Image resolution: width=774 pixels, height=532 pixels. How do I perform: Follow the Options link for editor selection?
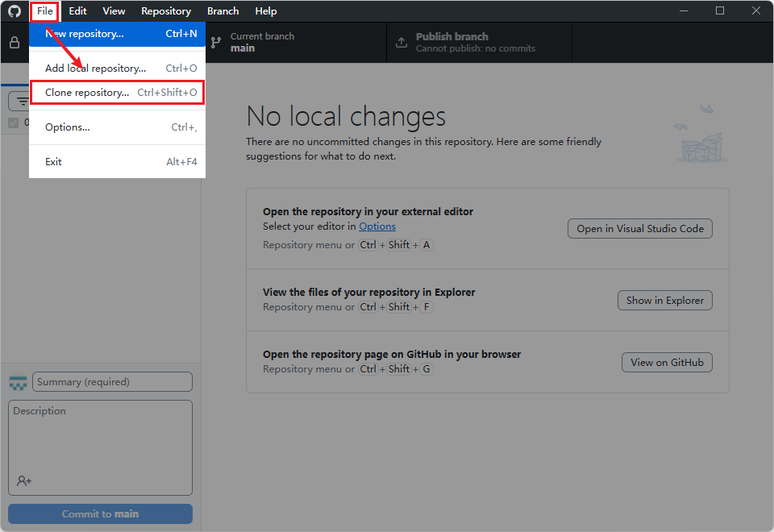pos(377,227)
